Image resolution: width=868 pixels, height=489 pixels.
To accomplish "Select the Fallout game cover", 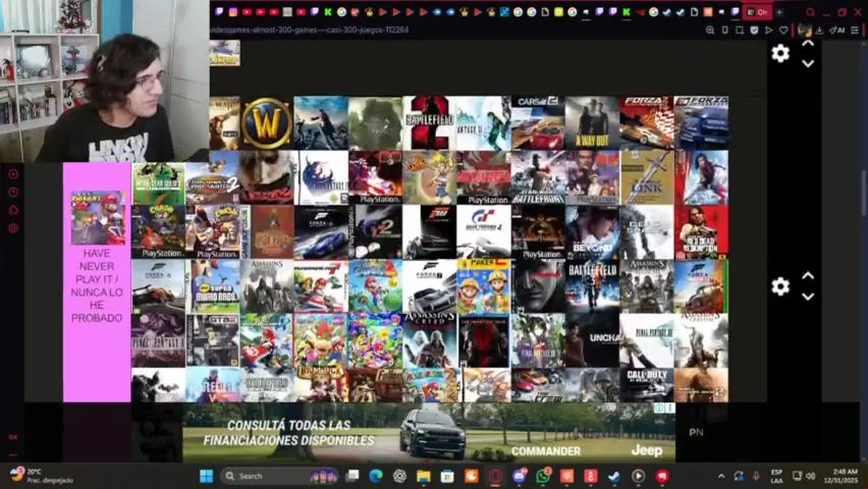I will click(x=375, y=385).
